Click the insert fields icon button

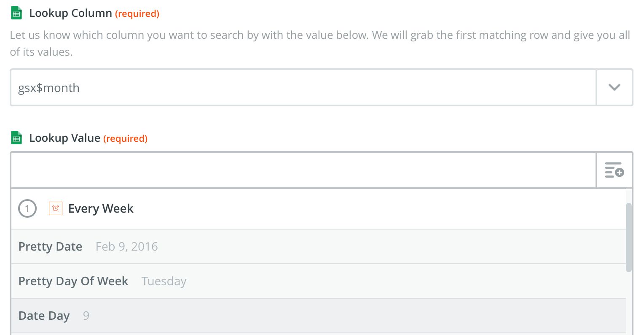614,170
